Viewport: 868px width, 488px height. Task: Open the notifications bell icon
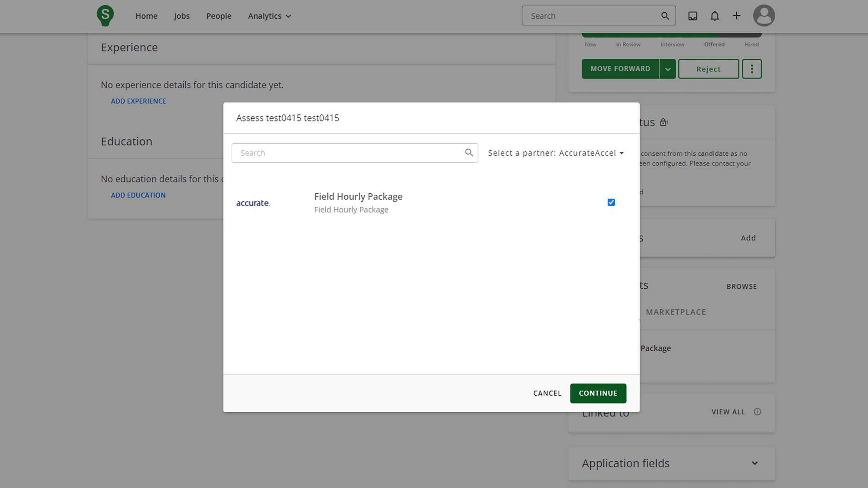click(714, 16)
